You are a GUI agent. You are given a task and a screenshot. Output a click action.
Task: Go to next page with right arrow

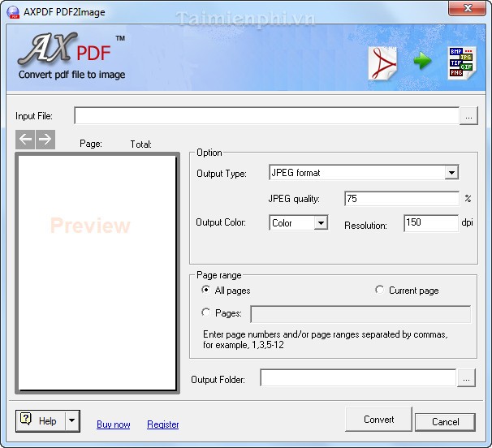coord(45,140)
